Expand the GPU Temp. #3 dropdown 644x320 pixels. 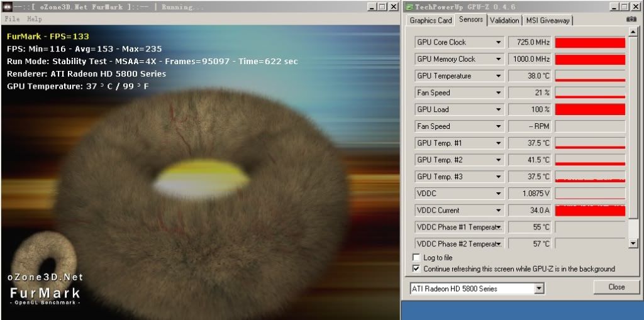(498, 177)
